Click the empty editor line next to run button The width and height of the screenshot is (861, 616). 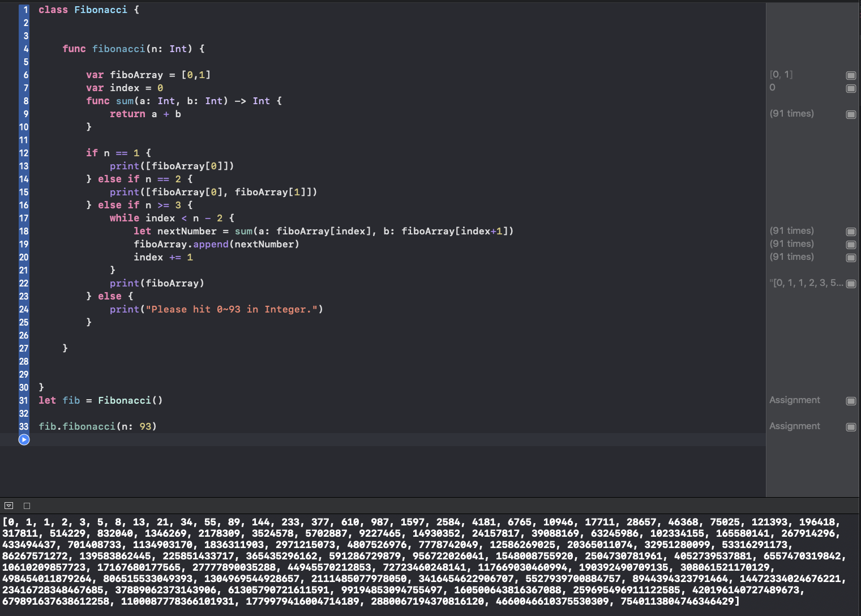(x=396, y=439)
